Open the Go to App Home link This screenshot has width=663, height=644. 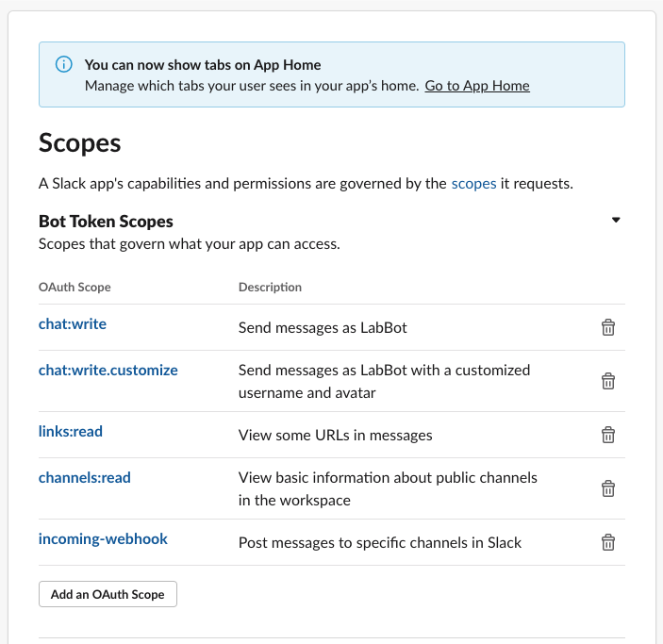[x=476, y=86]
